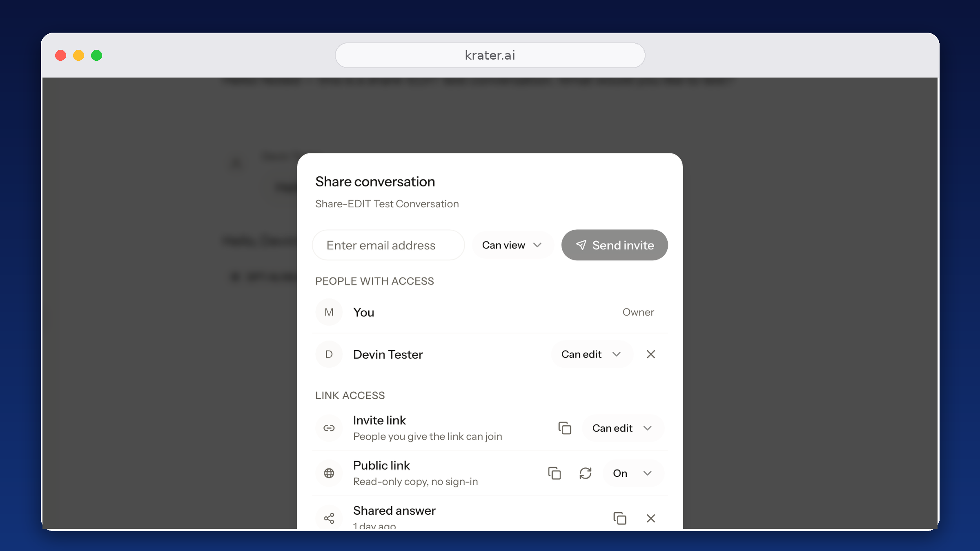Click the M avatar for You
Image resolution: width=980 pixels, height=551 pixels.
tap(329, 312)
